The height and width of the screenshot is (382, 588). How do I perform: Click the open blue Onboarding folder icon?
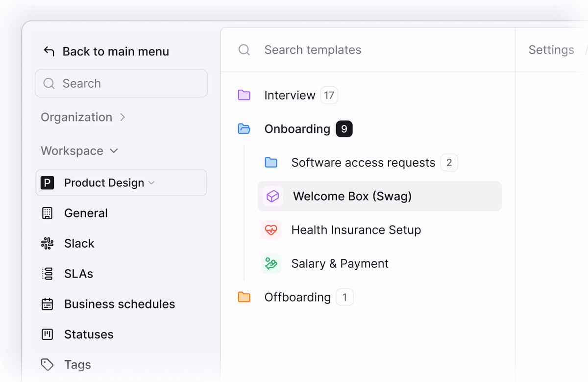point(244,129)
